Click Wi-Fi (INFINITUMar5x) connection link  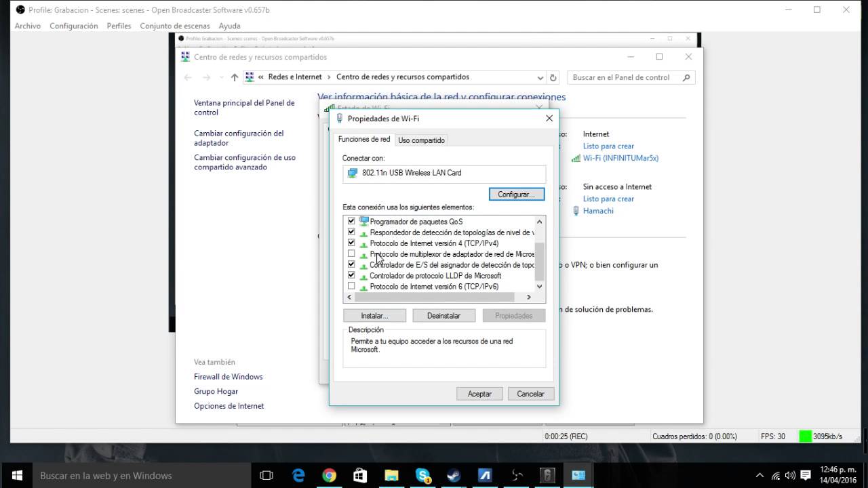pos(620,158)
